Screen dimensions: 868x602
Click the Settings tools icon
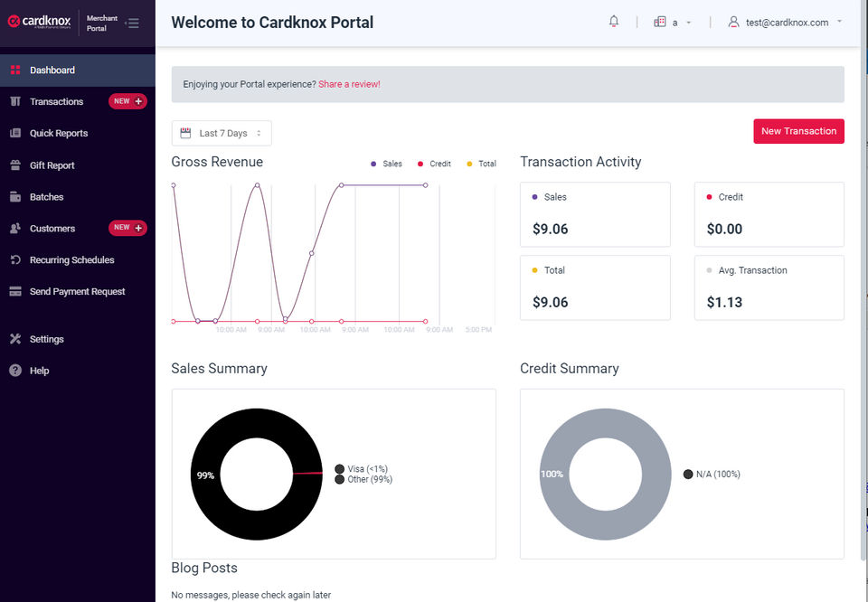(x=15, y=339)
